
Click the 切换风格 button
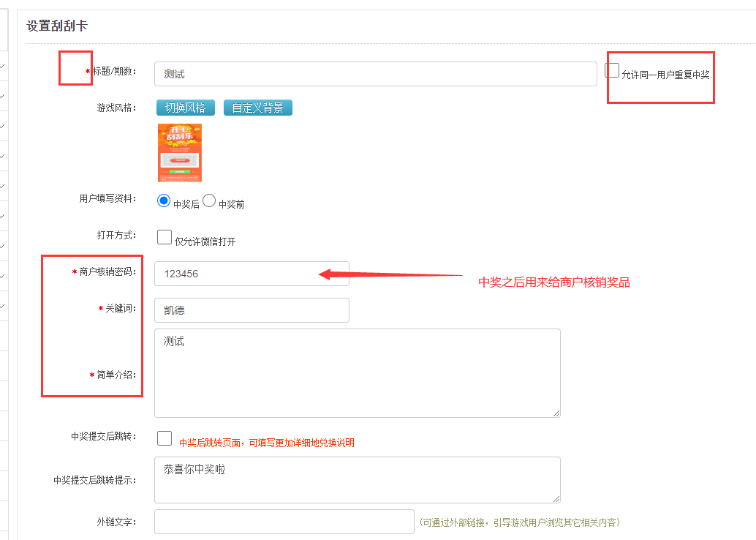point(185,108)
